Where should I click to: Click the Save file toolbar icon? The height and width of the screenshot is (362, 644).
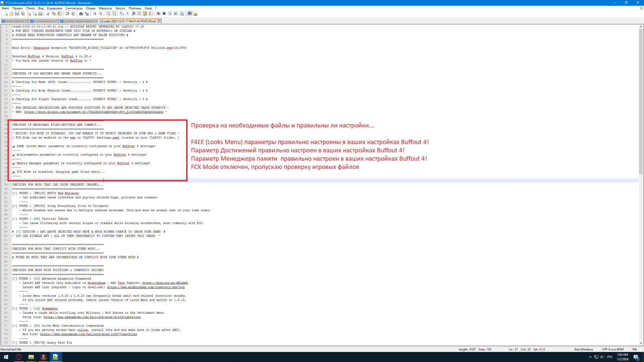pyautogui.click(x=17, y=14)
